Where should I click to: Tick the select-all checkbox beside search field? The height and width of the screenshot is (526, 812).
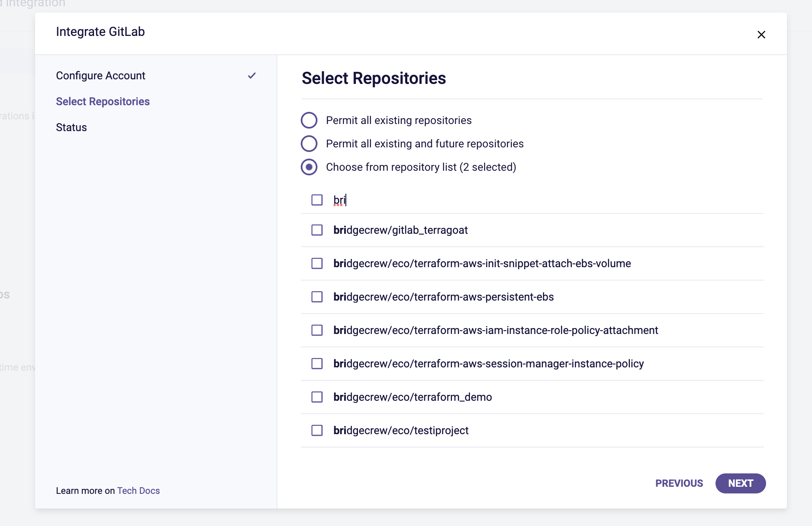click(317, 200)
